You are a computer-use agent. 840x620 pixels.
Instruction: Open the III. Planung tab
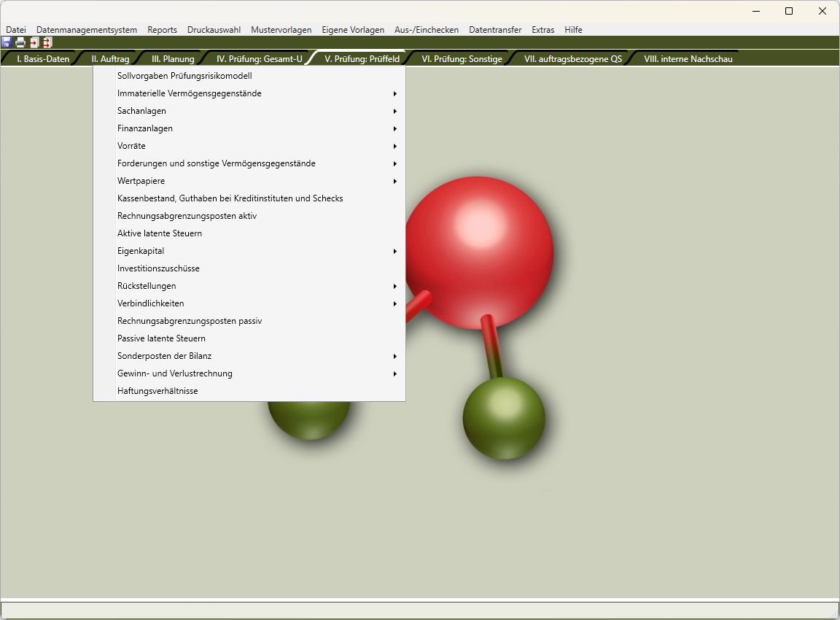point(173,59)
